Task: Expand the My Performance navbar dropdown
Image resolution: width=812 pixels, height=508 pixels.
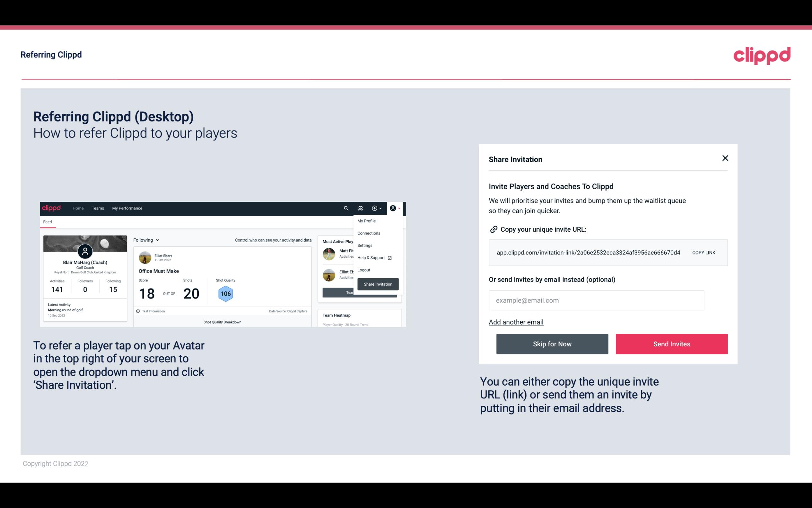Action: [x=127, y=208]
